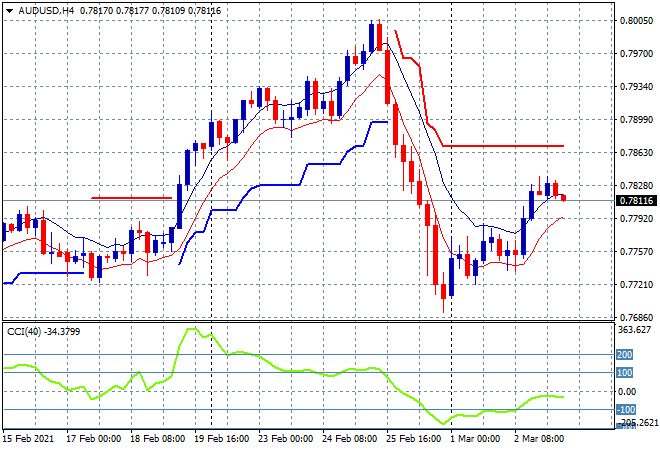Select the 17 Feb 00:00 time label

93,439
